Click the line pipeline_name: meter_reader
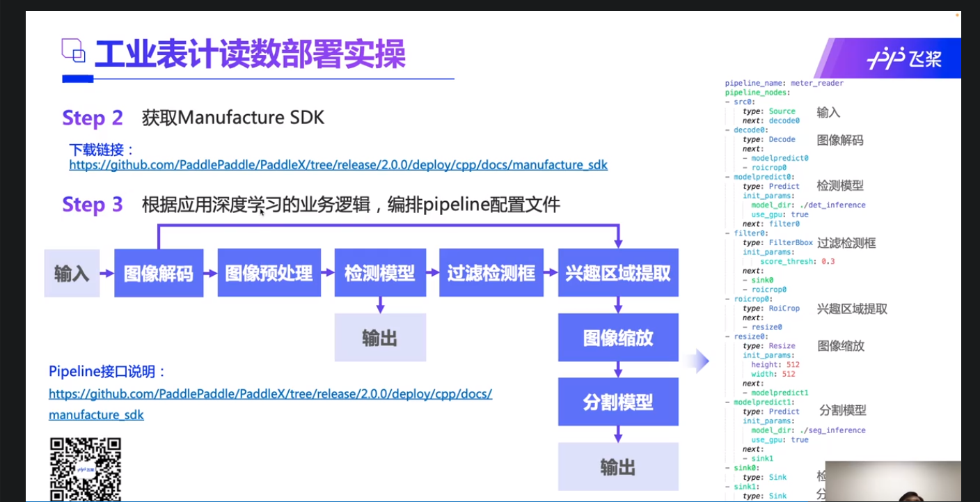This screenshot has width=980, height=502. click(x=784, y=84)
